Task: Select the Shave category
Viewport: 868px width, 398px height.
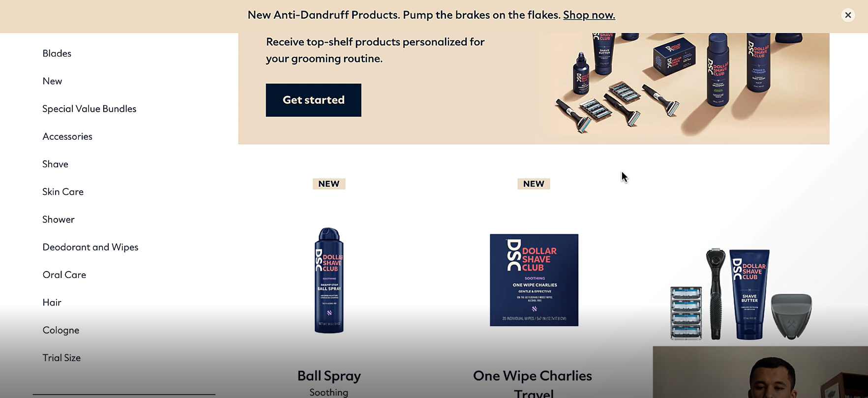Action: click(55, 164)
